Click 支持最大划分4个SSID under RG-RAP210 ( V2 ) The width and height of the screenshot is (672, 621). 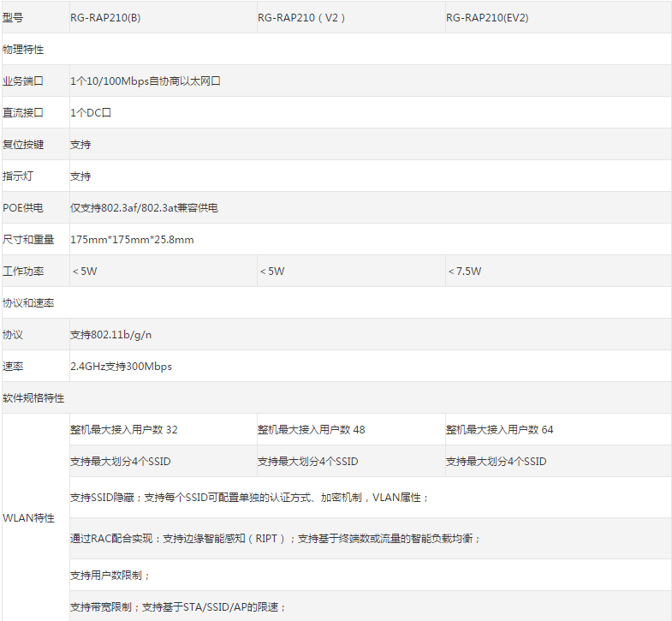click(x=307, y=462)
